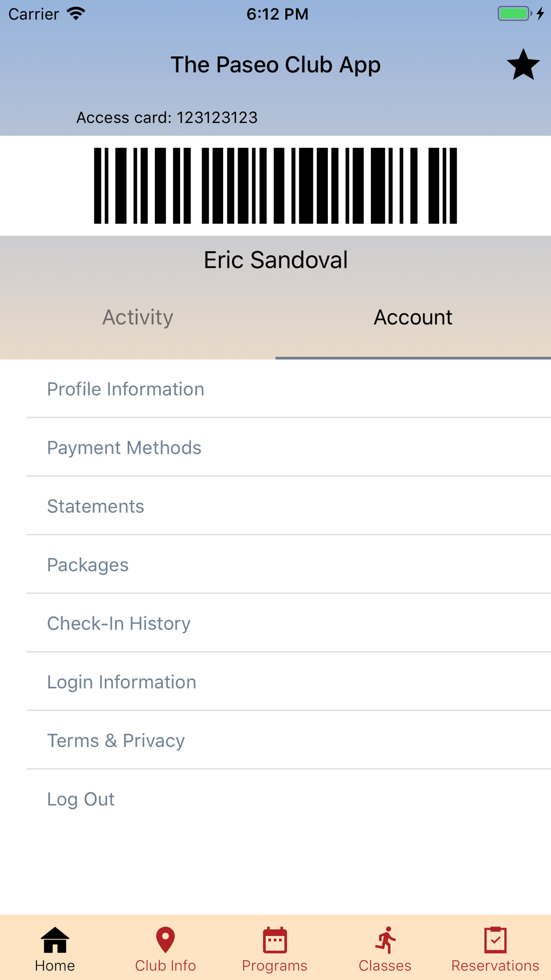The image size is (551, 980).
Task: Tap the battery status icon
Action: (x=514, y=14)
